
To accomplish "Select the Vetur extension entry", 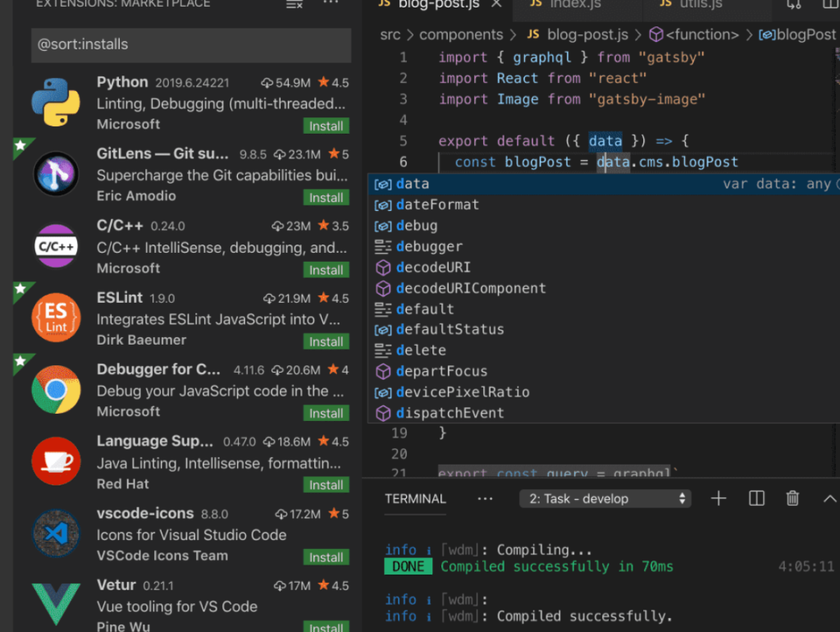I will 164,599.
